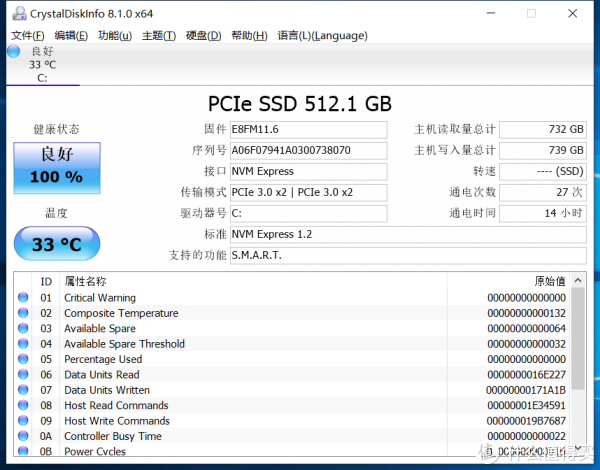Click the attribute list scroll up arrow
The width and height of the screenshot is (600, 470).
point(578,281)
